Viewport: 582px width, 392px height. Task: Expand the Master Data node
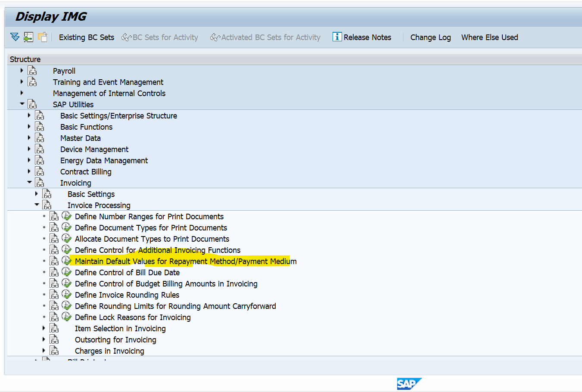(x=29, y=137)
